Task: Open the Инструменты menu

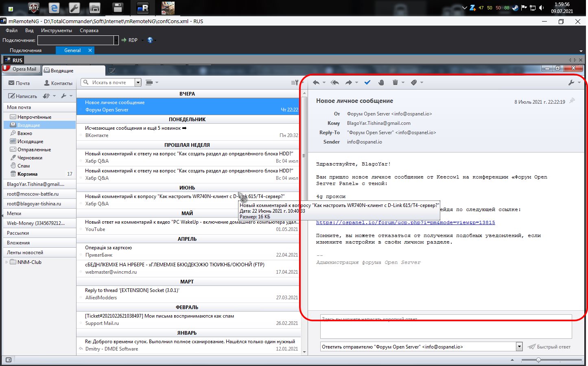Action: 57,30
